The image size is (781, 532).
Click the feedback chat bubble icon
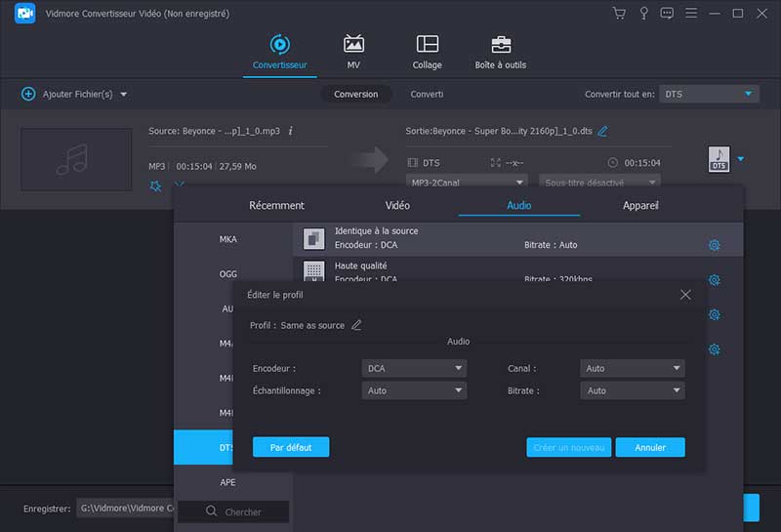point(667,14)
